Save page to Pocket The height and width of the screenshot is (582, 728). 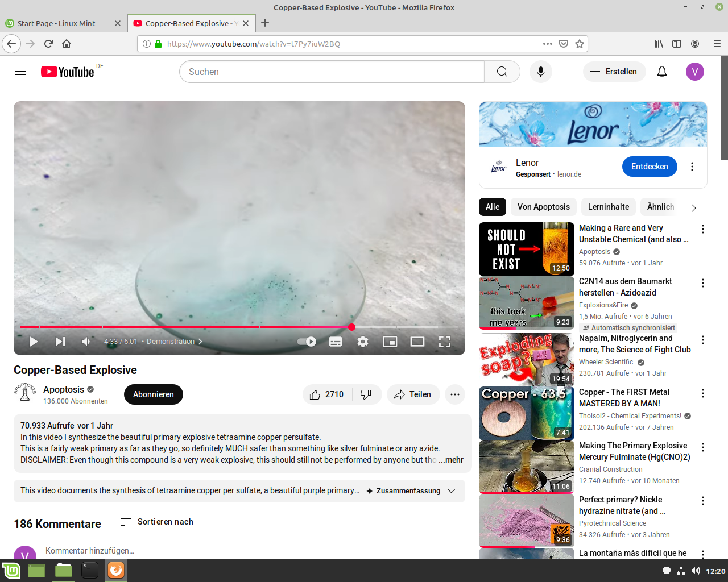[564, 44]
